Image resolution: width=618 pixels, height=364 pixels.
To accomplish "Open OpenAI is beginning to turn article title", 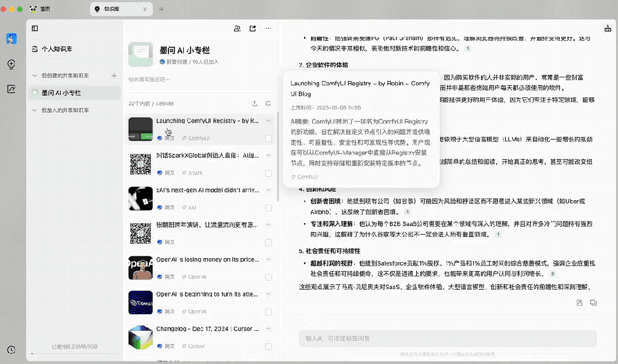I will tap(207, 294).
